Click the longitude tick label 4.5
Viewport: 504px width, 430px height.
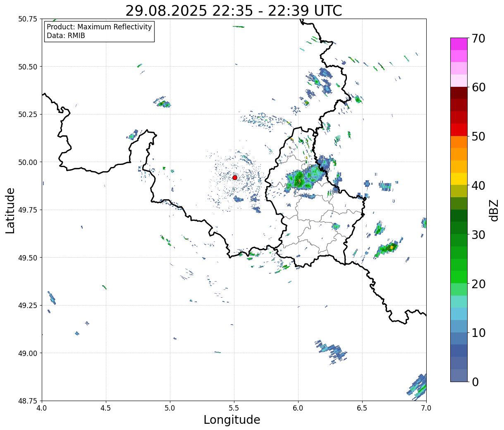coord(106,408)
